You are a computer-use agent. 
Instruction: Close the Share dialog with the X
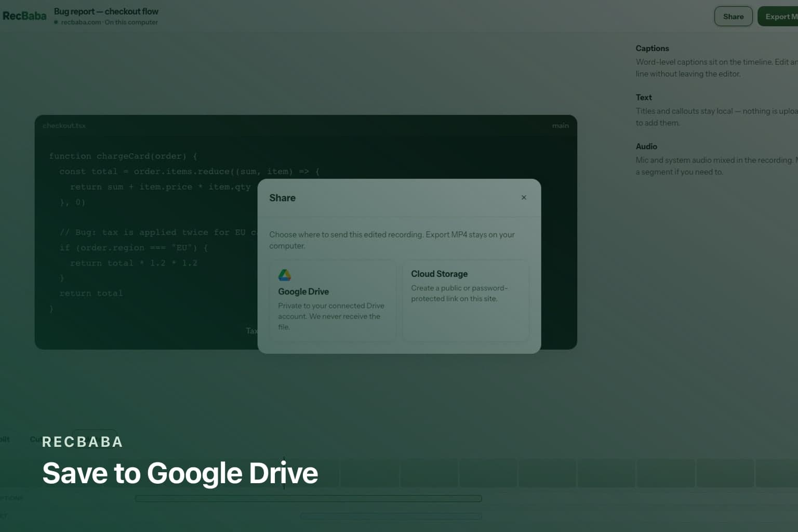tap(524, 197)
